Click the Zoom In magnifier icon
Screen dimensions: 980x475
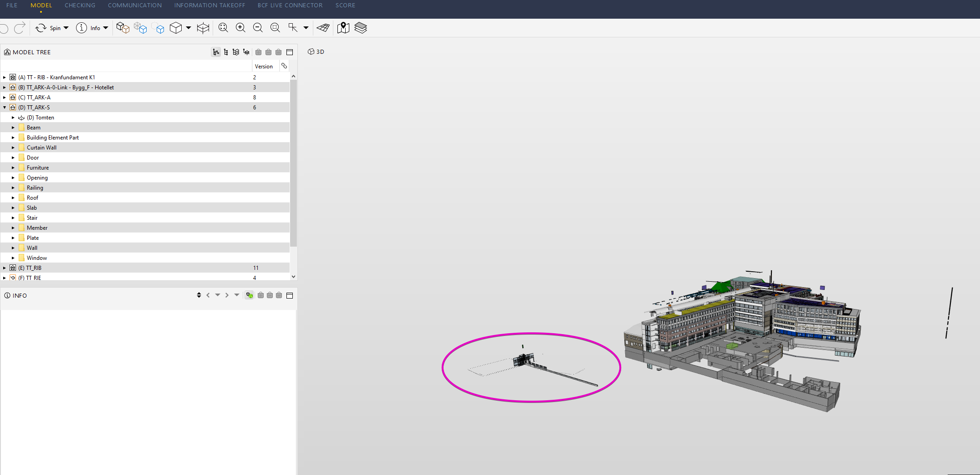click(240, 28)
